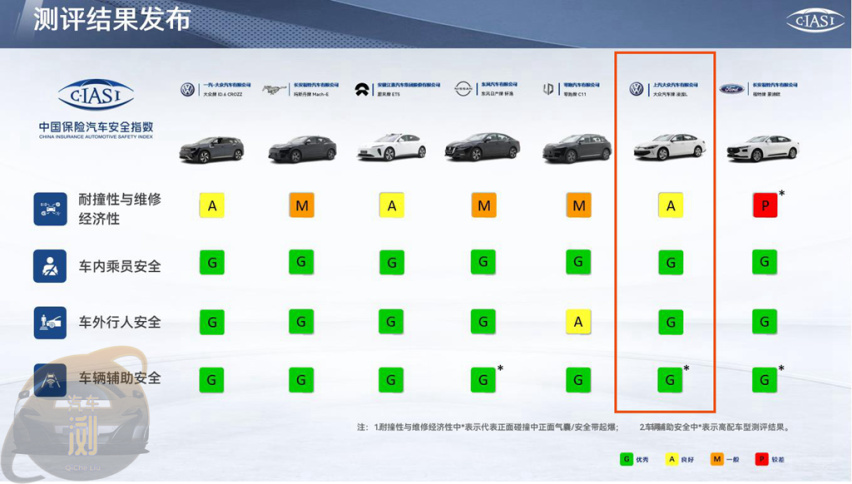Image resolution: width=852 pixels, height=484 pixels.
Task: Select the Leapmotor C11 car image
Action: pos(577,148)
